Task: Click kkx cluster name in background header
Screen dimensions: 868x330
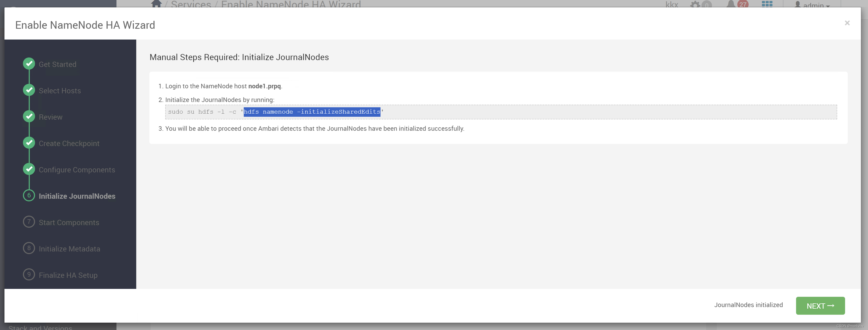Action: (672, 4)
